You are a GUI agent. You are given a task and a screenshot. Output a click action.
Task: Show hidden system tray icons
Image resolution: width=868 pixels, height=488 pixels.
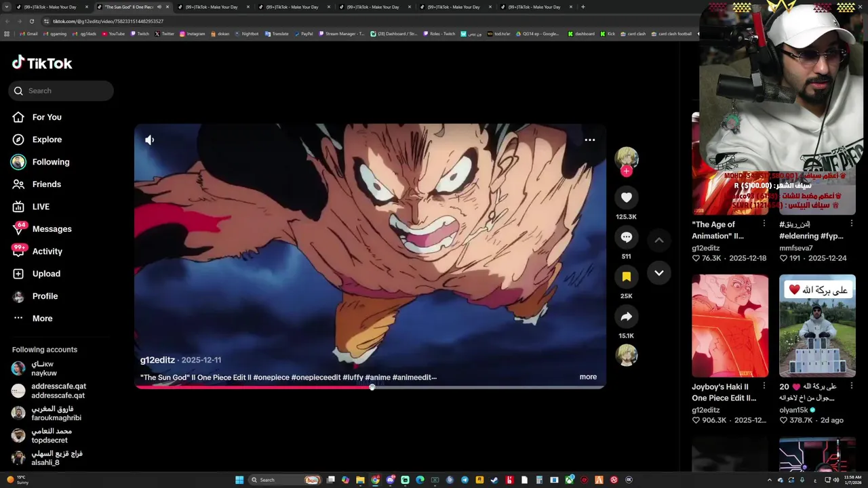pyautogui.click(x=769, y=480)
